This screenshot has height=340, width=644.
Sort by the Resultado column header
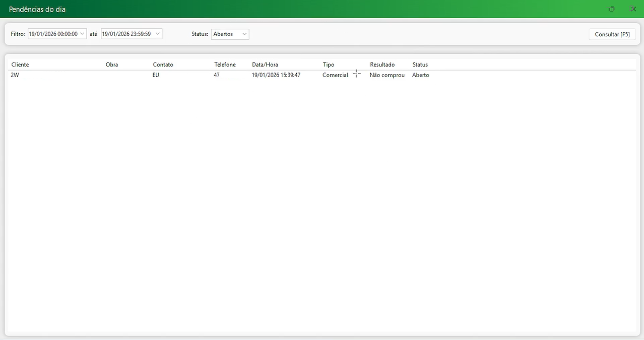click(x=382, y=64)
